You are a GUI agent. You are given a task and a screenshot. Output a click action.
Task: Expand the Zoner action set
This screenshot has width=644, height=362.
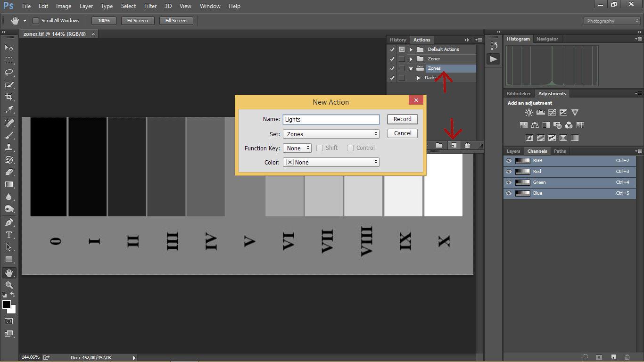(x=411, y=59)
